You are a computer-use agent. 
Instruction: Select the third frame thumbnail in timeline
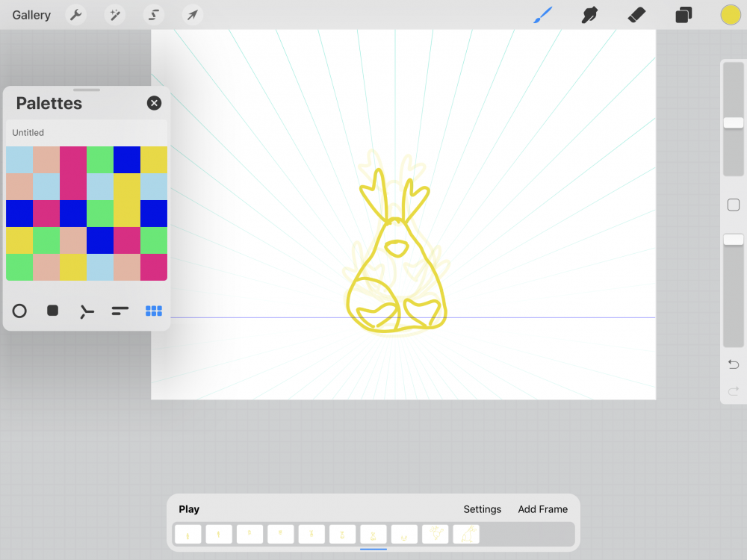pos(249,535)
